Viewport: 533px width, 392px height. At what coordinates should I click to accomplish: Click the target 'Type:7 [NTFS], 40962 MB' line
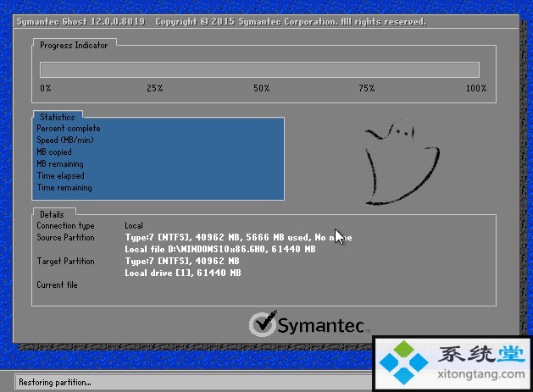[x=182, y=262]
